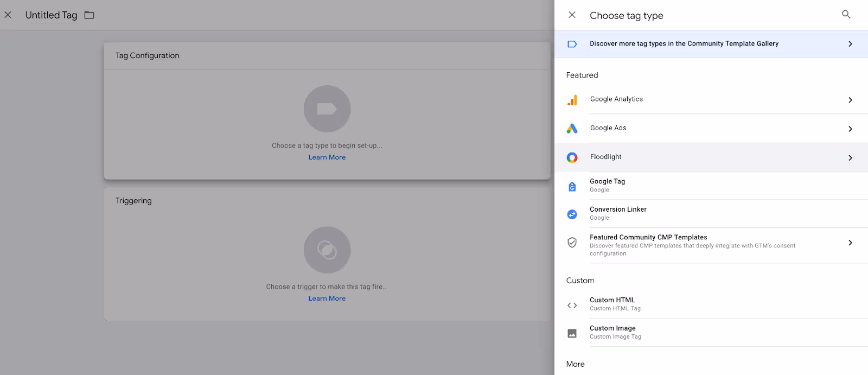The image size is (868, 375).
Task: Expand Featured Community CMP Templates chevron
Action: pos(850,243)
